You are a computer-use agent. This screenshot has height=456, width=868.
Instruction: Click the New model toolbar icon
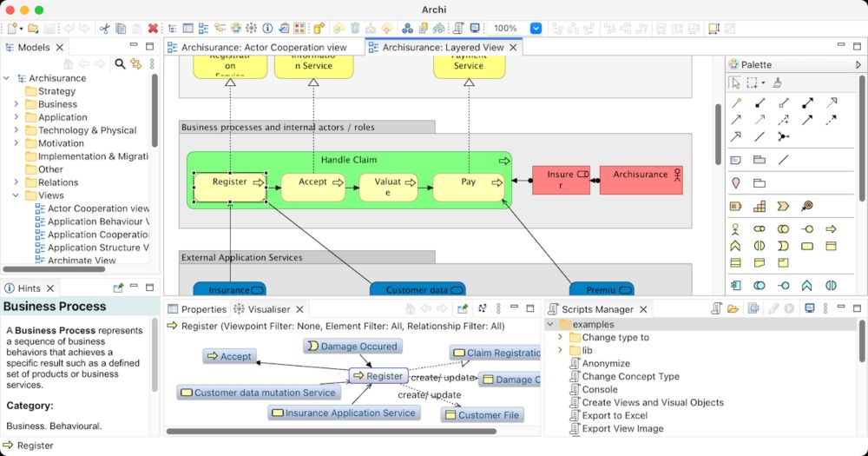pos(11,29)
